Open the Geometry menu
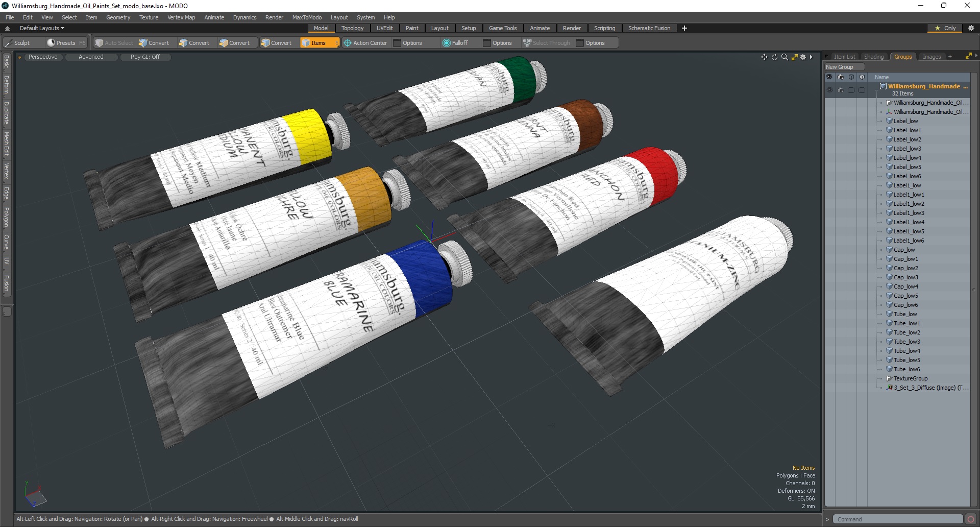This screenshot has height=527, width=980. pyautogui.click(x=118, y=17)
